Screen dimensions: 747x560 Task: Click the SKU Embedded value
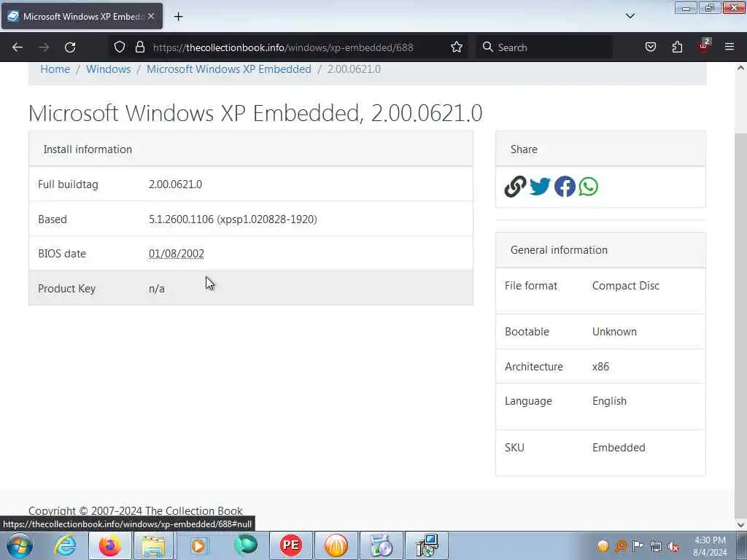[x=619, y=448]
